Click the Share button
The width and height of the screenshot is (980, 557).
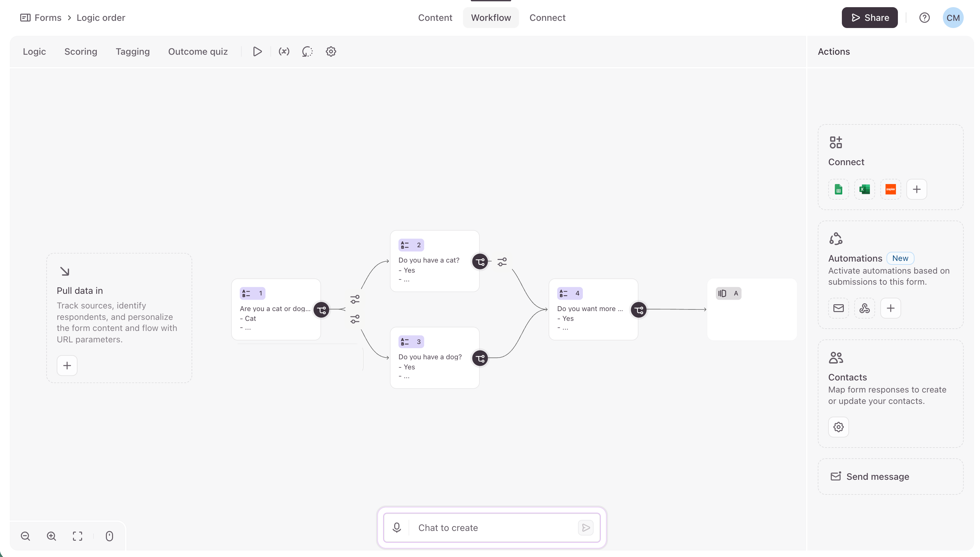tap(870, 18)
